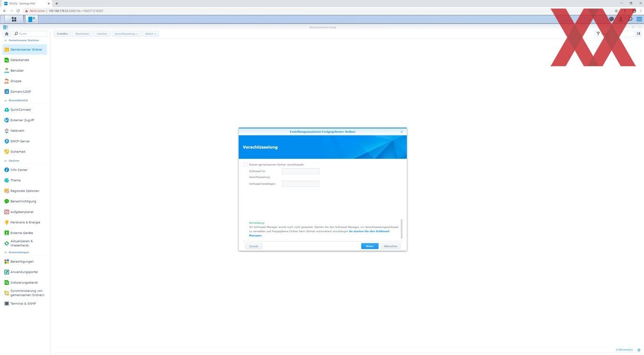This screenshot has width=644, height=355.
Task: Click Abbrechen in the wizard
Action: [391, 246]
